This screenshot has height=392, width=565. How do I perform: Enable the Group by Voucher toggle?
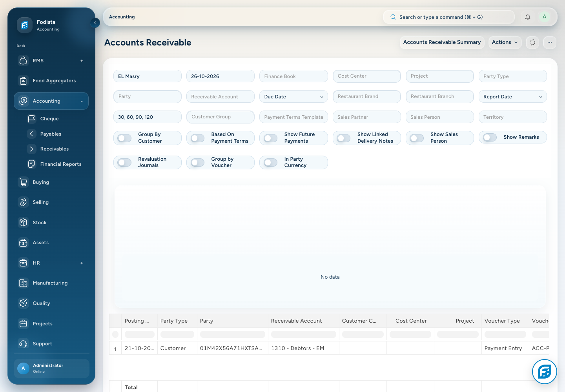click(198, 162)
